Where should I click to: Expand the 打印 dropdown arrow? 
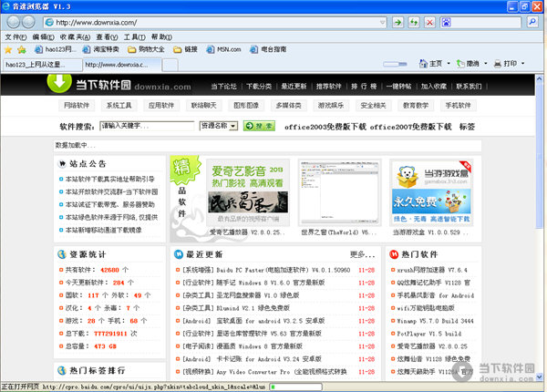(x=523, y=64)
